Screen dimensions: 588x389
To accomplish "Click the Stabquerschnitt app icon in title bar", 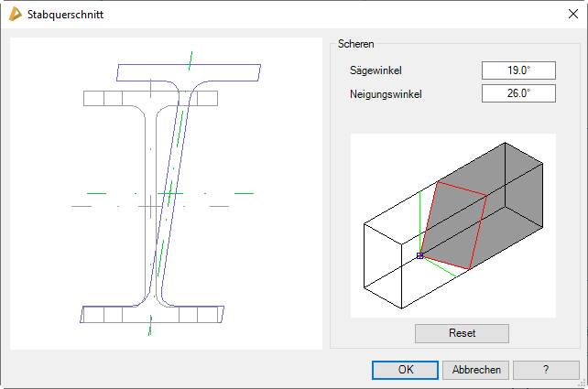I will coord(15,15).
